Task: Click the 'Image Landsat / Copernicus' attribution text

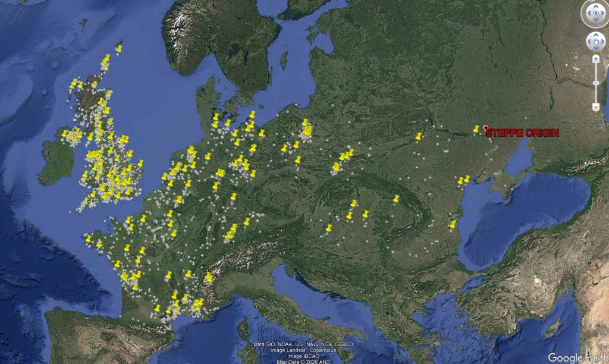Action: click(303, 350)
